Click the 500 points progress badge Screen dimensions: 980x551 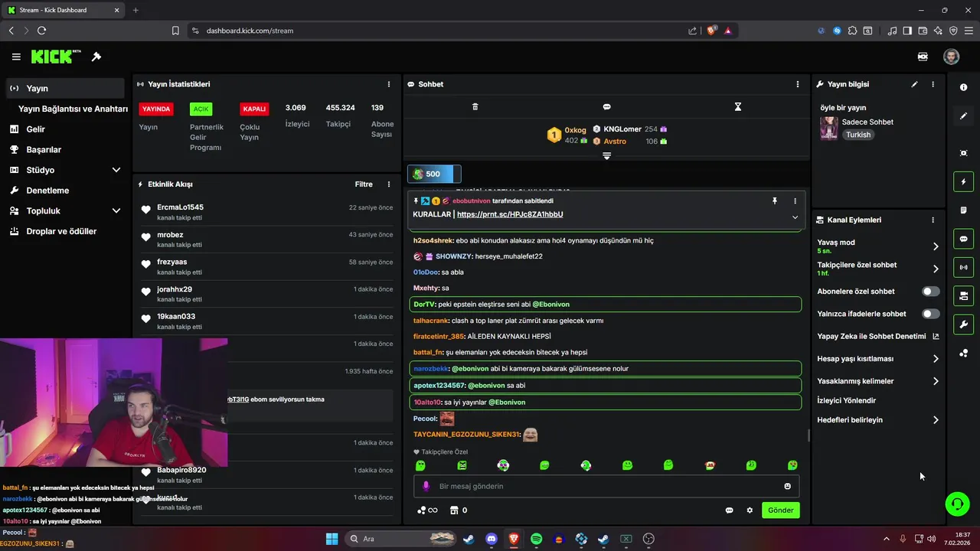click(434, 174)
